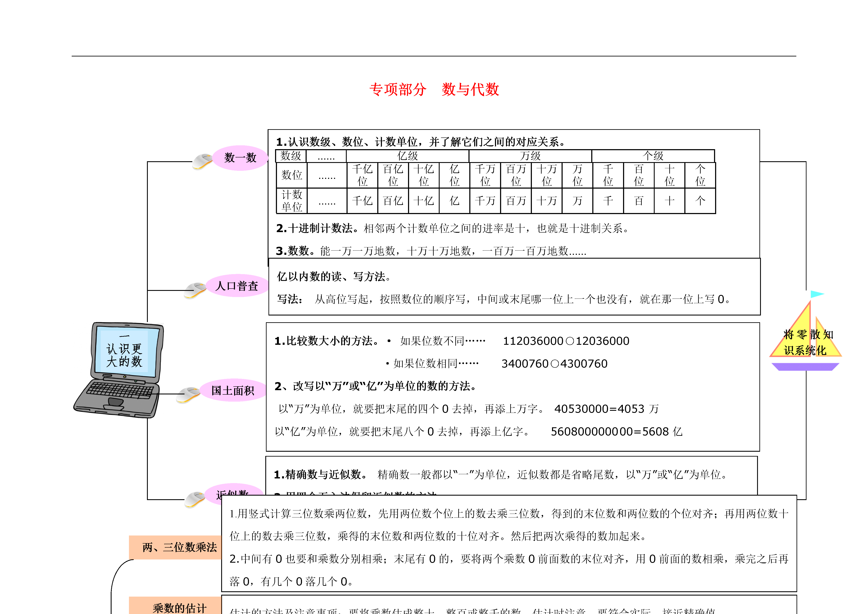Click the sailboat graphic 将零散知识系统化

(806, 331)
